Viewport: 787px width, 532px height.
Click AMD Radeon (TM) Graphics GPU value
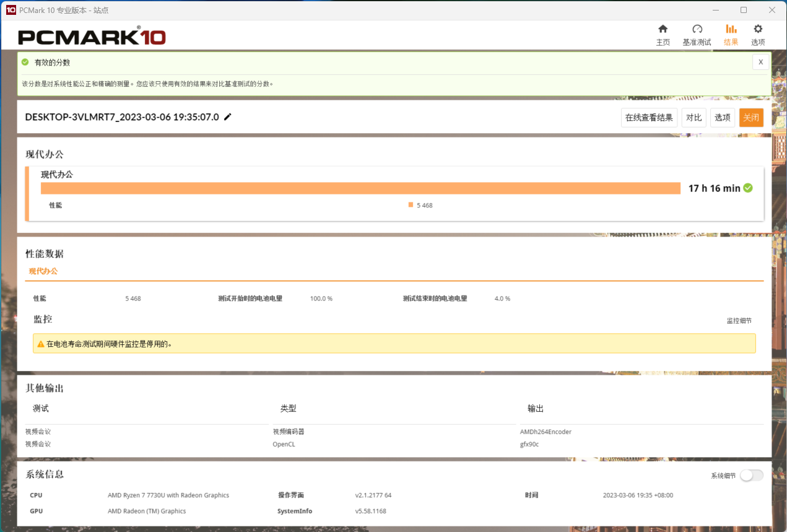pos(147,511)
